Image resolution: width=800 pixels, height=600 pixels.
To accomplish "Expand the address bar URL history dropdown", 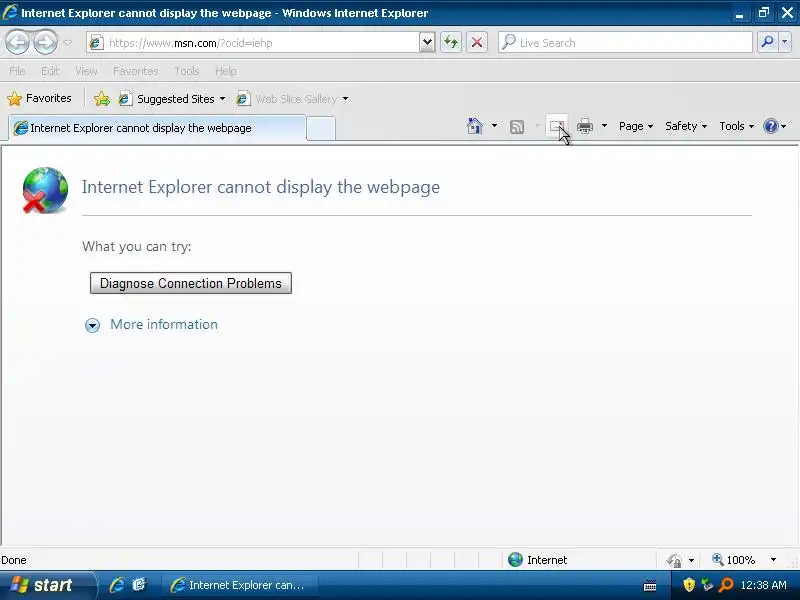I will [427, 43].
